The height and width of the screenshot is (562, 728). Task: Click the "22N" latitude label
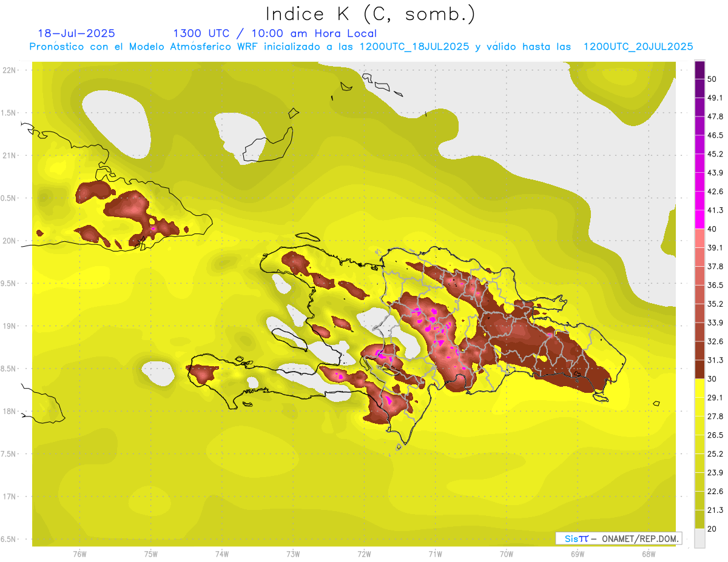click(9, 70)
